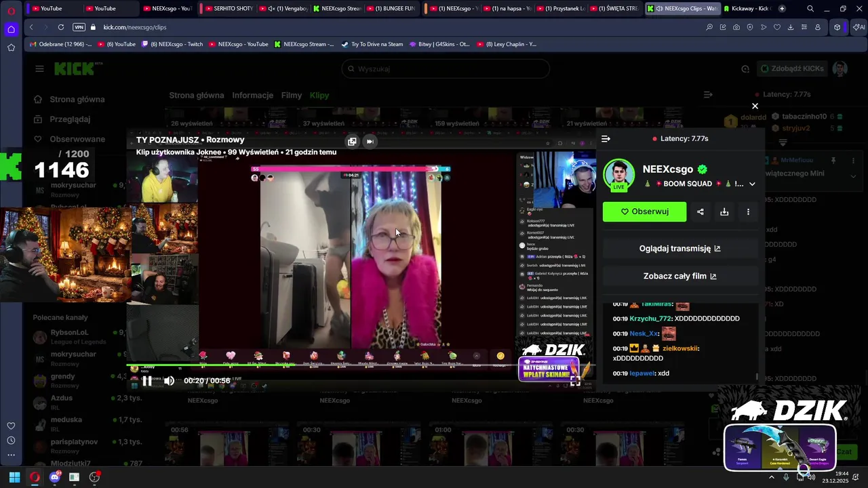Screen dimensions: 868x488
Task: Open NEEXcsgo channel avatar with LIVE badge
Action: pyautogui.click(x=618, y=175)
